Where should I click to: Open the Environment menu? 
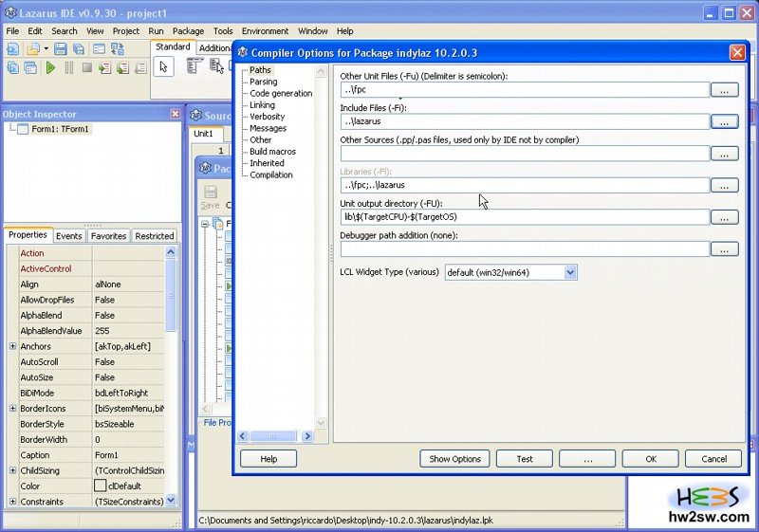[266, 31]
